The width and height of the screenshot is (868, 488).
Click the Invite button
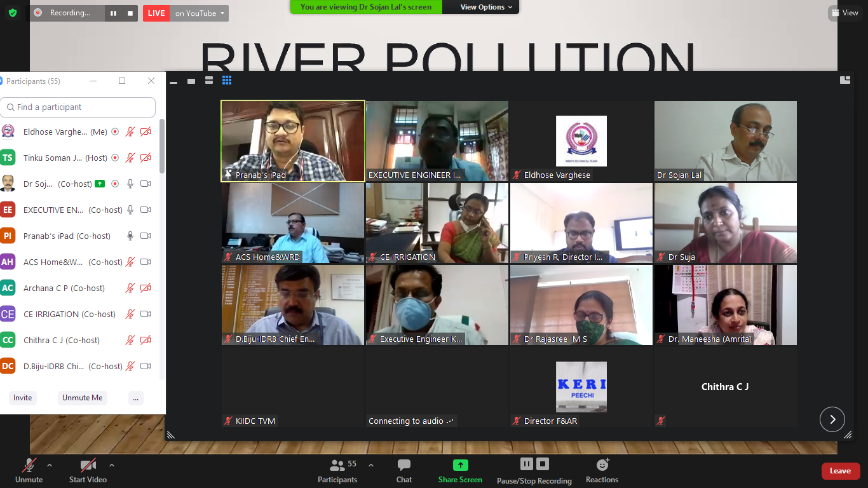(23, 398)
